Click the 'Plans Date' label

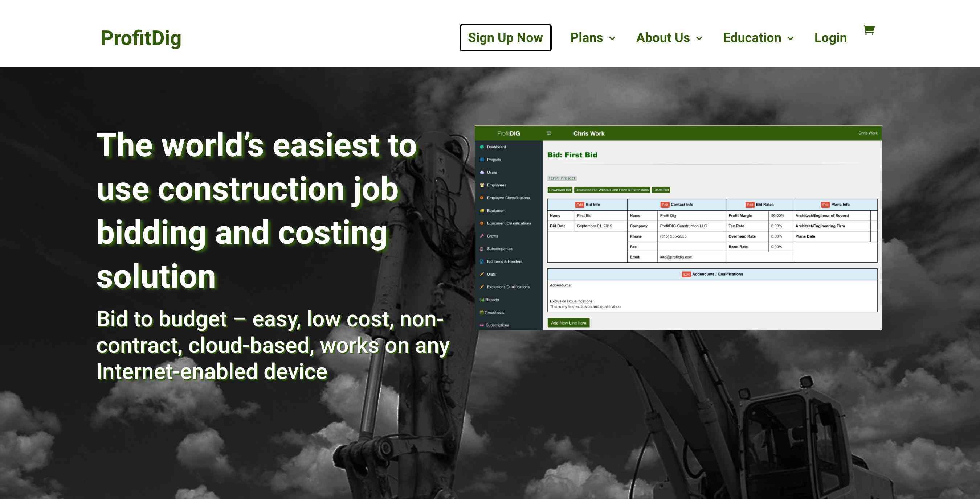(x=805, y=236)
